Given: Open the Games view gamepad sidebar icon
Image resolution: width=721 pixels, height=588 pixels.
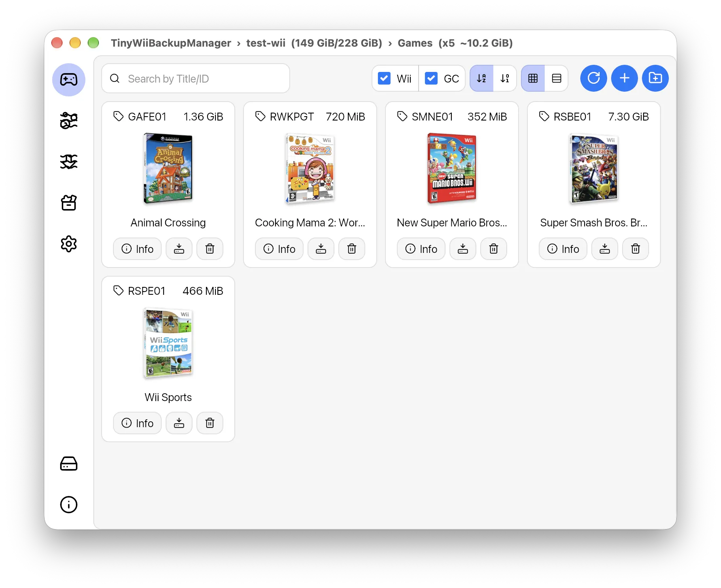Looking at the screenshot, I should pos(69,80).
